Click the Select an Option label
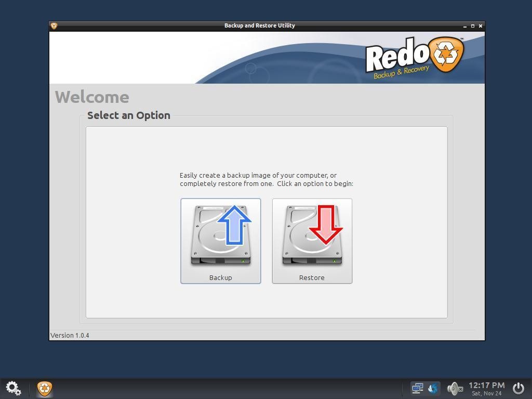The image size is (532, 399). [x=129, y=115]
